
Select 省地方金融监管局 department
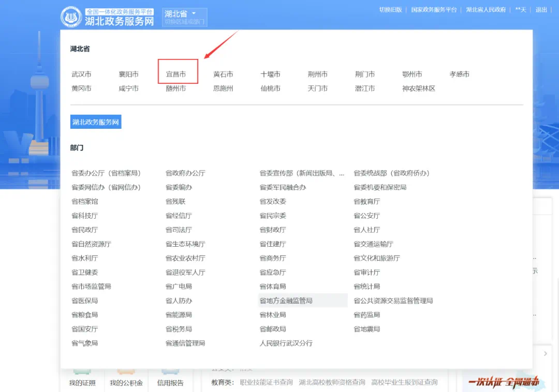[286, 300]
